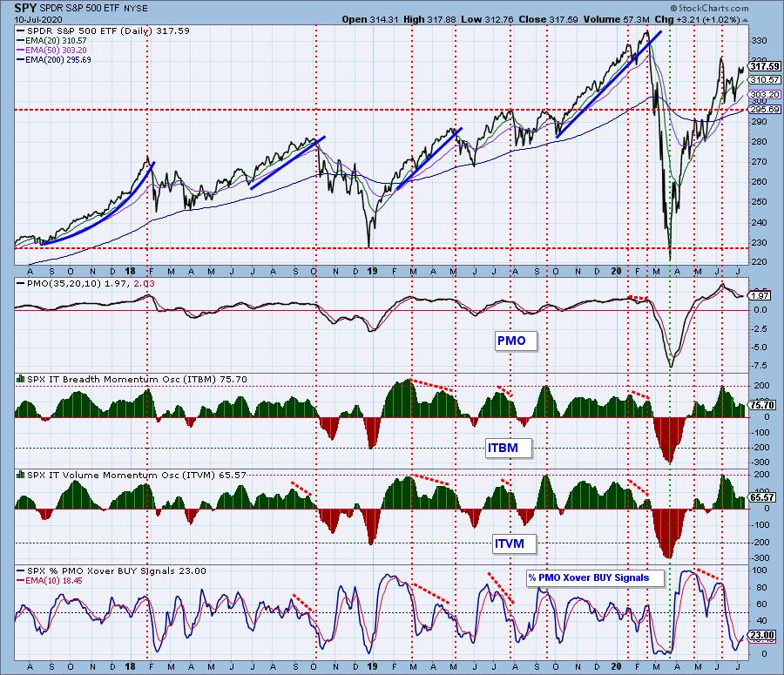
Task: Click the 'SPX IT Volume Momentum Osc (ITVM) 65.57' legend
Action: pyautogui.click(x=137, y=475)
